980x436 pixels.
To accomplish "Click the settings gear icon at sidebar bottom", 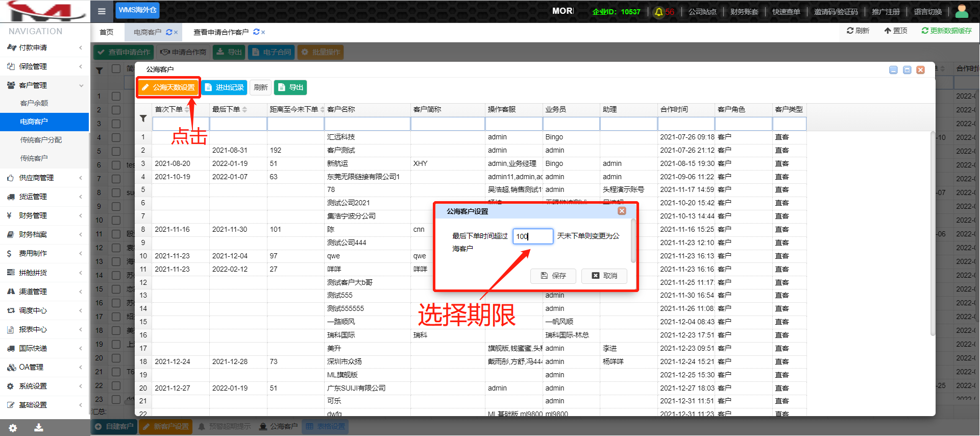I will coord(13,428).
